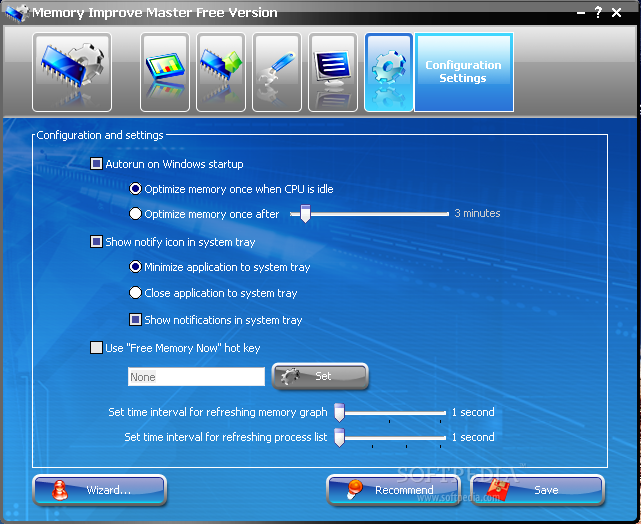The height and width of the screenshot is (524, 641).
Task: Open the memory chip with green cube icon
Action: click(x=221, y=72)
